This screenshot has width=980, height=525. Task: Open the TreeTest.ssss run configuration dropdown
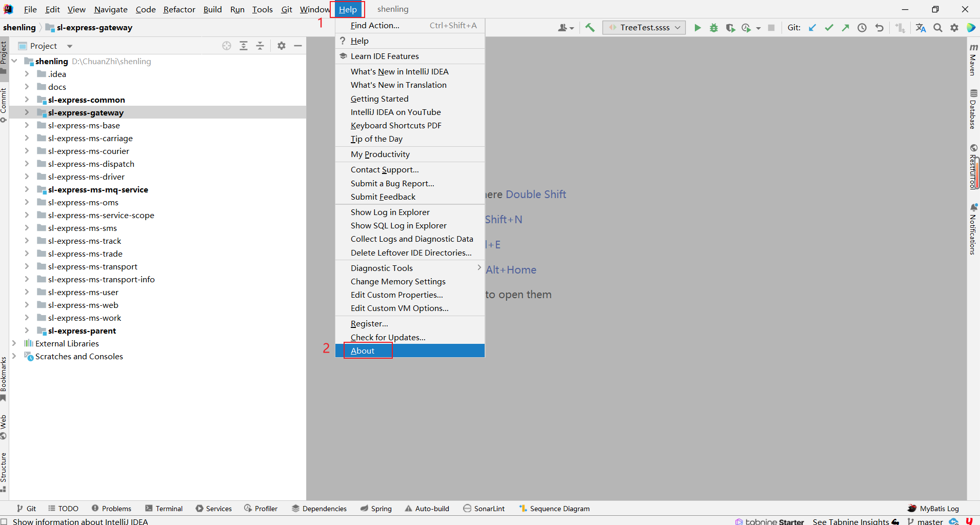click(x=645, y=28)
